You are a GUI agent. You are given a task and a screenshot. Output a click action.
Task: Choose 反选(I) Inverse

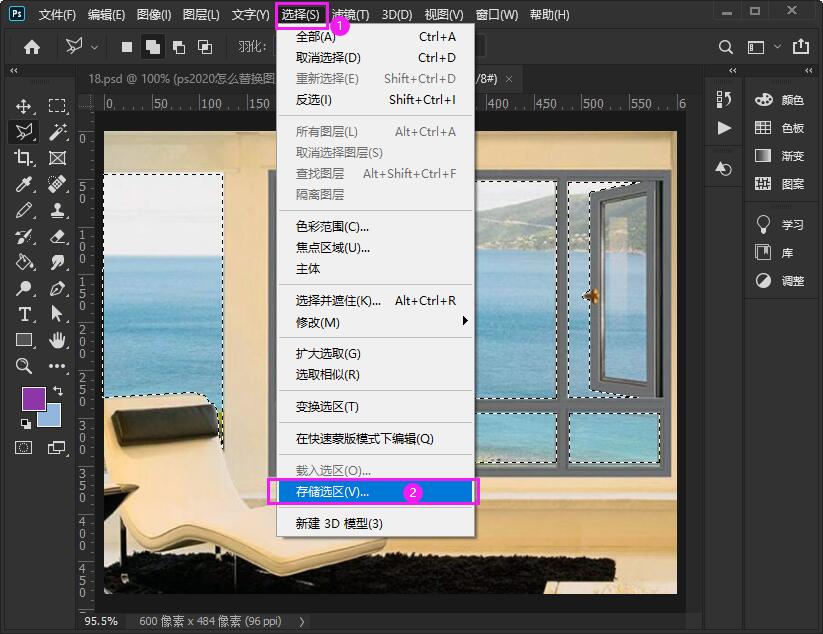pos(375,100)
